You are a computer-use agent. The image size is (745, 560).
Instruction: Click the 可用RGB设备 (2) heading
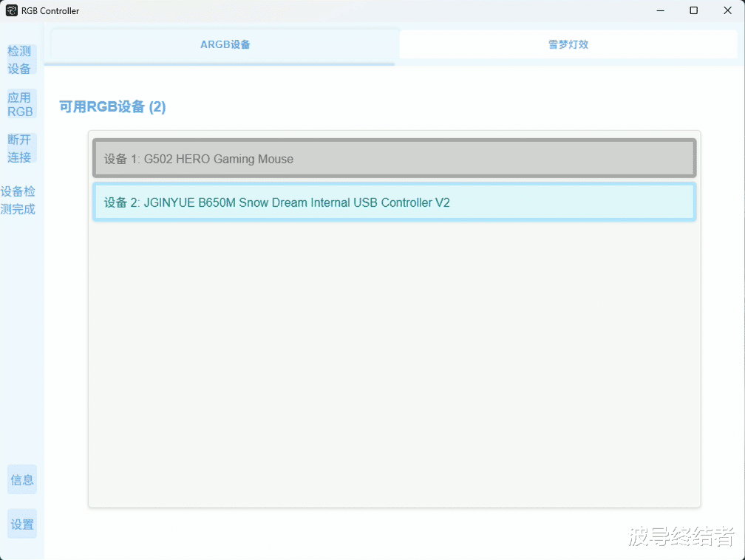click(112, 106)
